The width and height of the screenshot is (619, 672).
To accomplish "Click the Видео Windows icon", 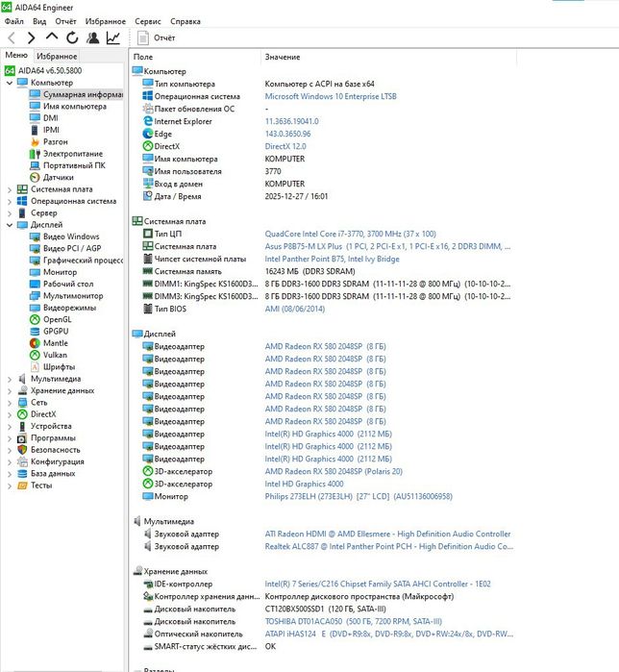I will click(36, 236).
